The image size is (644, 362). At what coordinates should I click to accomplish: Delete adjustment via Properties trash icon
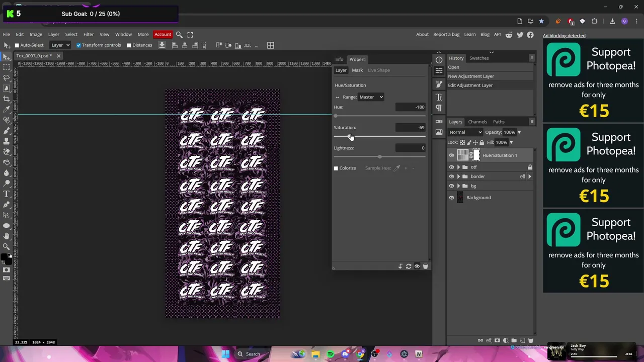(425, 266)
